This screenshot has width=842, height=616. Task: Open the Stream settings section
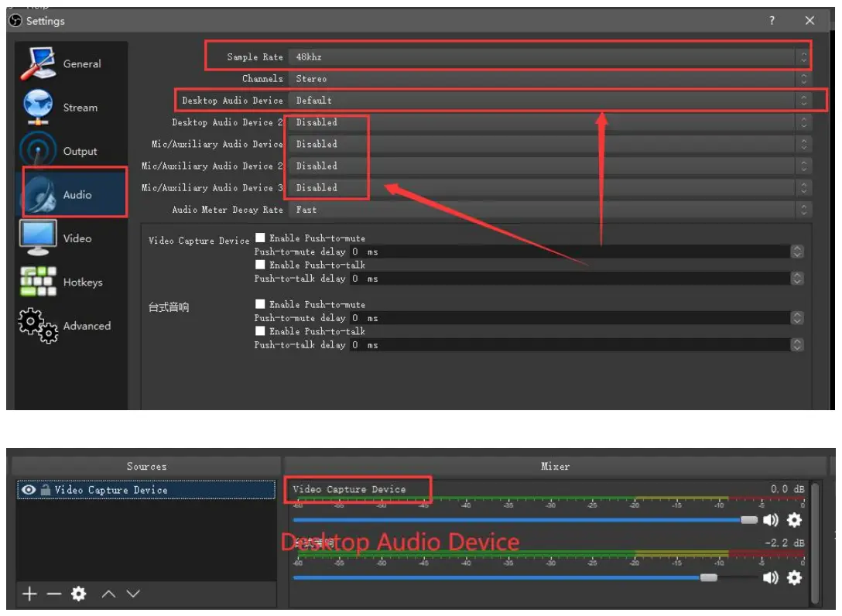(71, 108)
